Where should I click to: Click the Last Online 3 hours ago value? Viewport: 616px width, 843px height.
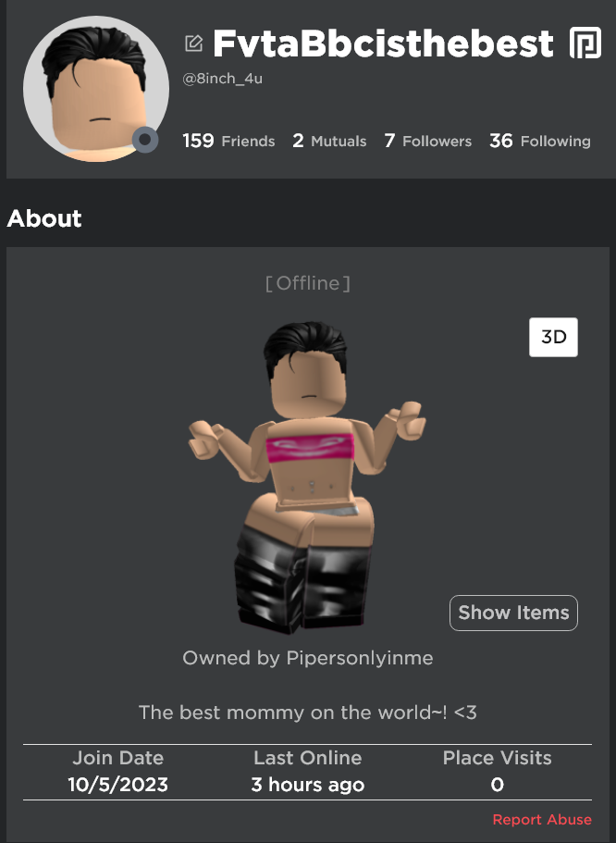tap(307, 785)
